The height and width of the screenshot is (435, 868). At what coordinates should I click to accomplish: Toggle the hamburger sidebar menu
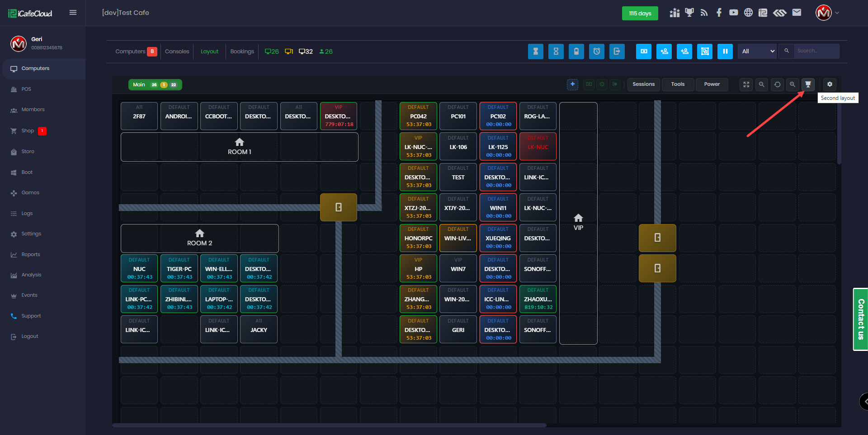73,13
